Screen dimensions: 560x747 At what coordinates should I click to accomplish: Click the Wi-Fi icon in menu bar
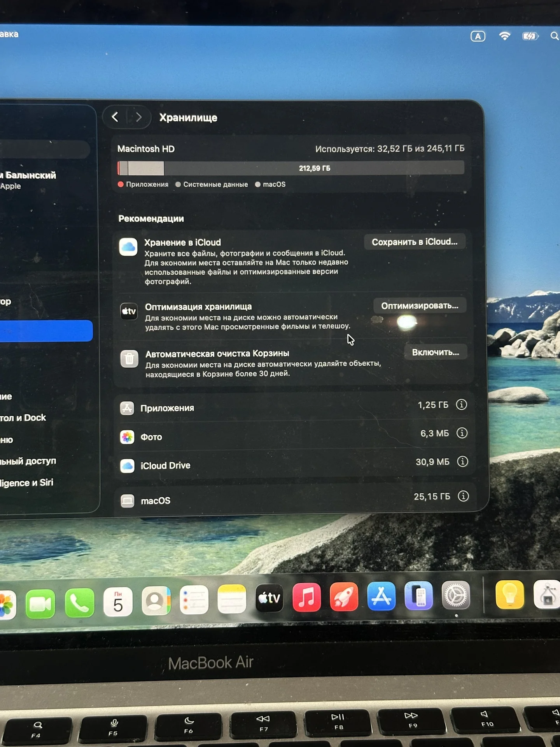point(504,36)
